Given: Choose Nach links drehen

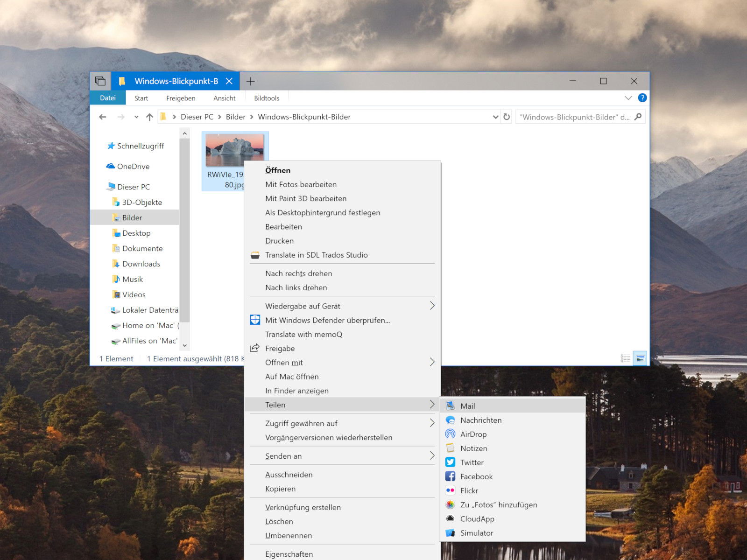Looking at the screenshot, I should point(342,287).
